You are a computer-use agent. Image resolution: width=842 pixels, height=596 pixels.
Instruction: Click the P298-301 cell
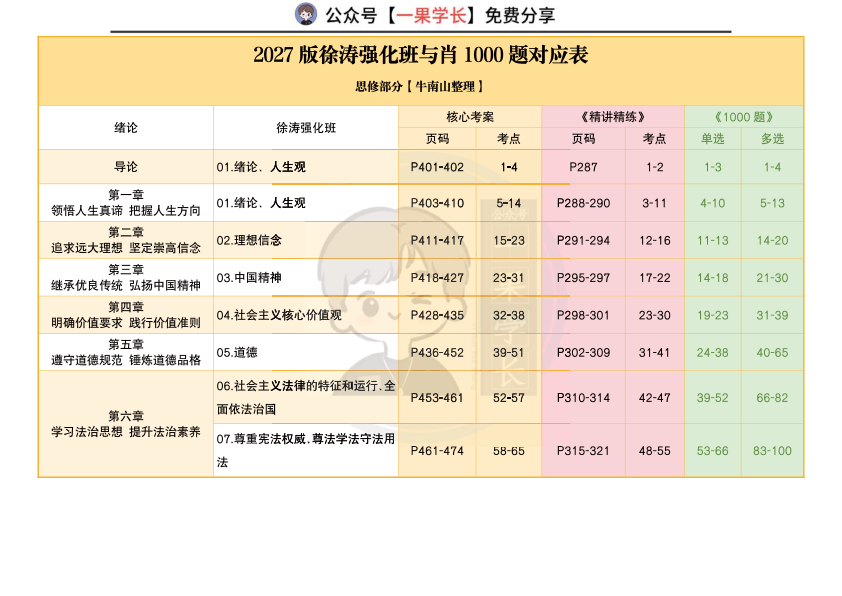(x=583, y=315)
